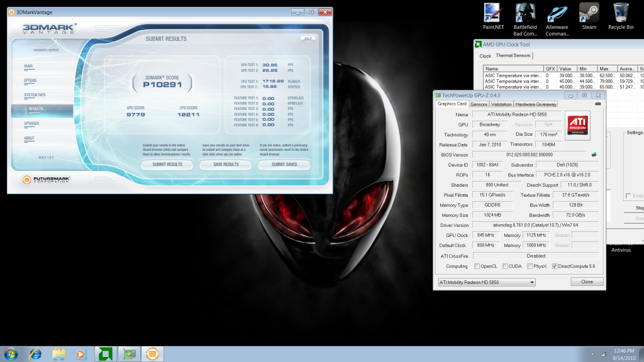Click 3DMarkVantage title bar icon
The width and height of the screenshot is (644, 362).
[x=12, y=13]
